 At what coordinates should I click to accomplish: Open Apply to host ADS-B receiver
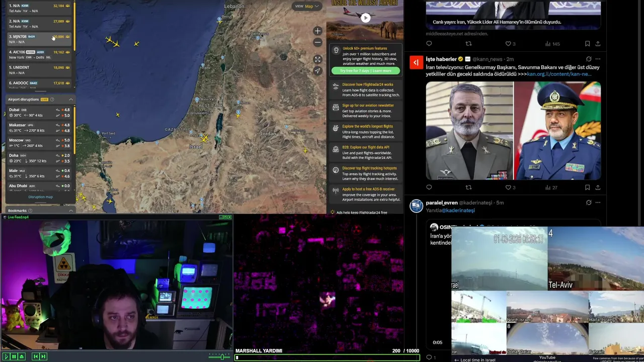366,194
